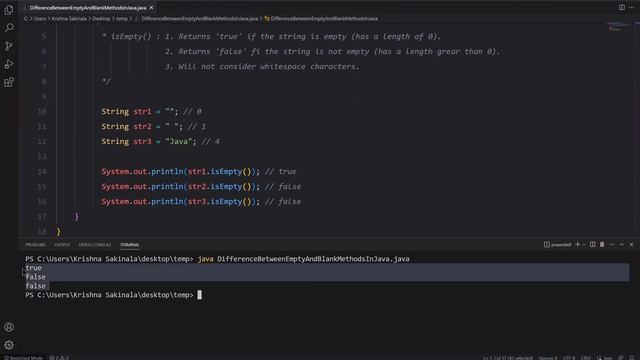Screen dimensions: 640x360
Task: Click line number 10 in the gutter
Action: (42, 111)
